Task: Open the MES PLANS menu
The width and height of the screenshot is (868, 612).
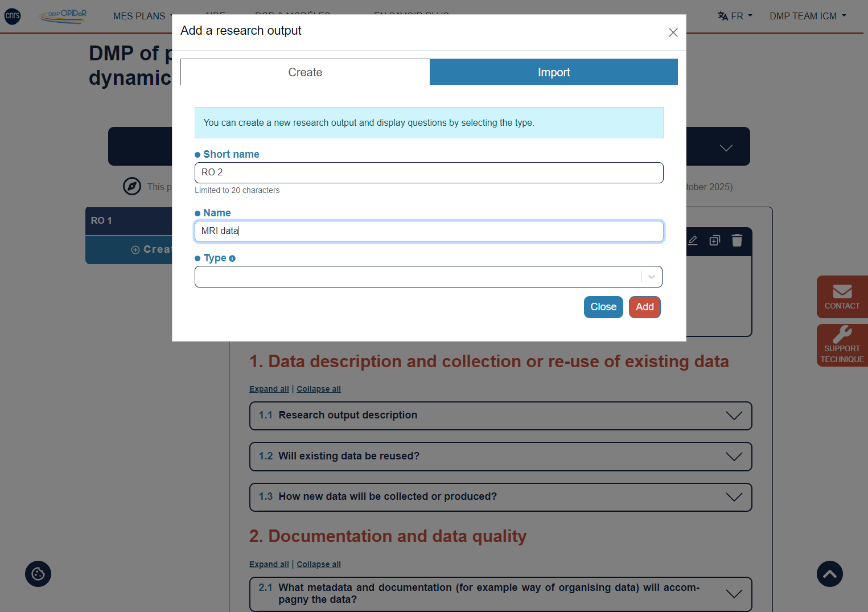Action: [x=143, y=16]
